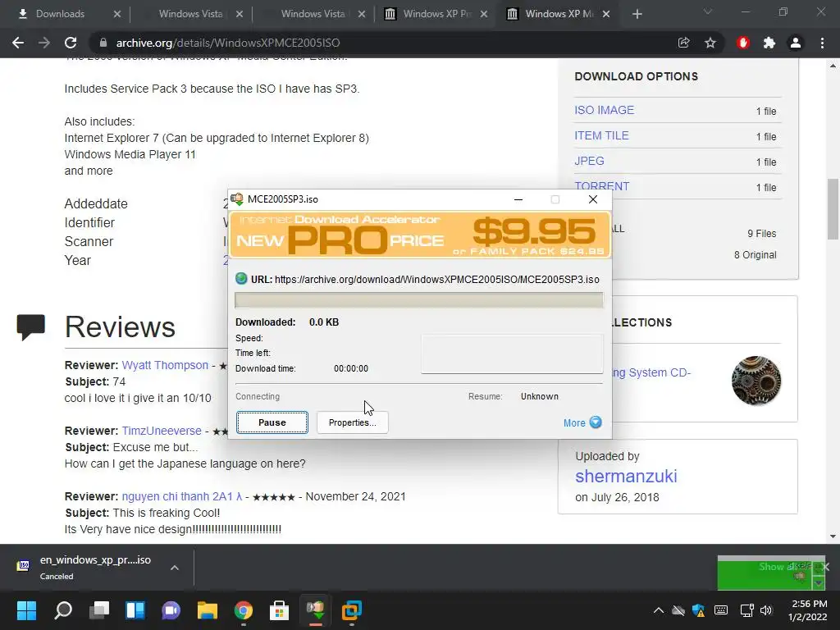The image size is (840, 630).
Task: Click the green floating download speed widget
Action: point(770,573)
